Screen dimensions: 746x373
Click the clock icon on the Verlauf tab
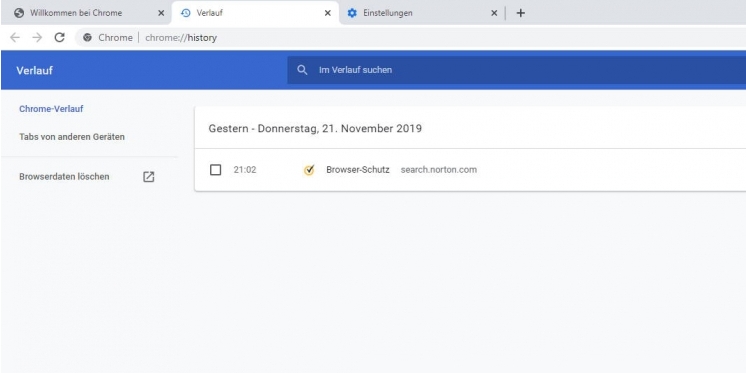click(186, 13)
